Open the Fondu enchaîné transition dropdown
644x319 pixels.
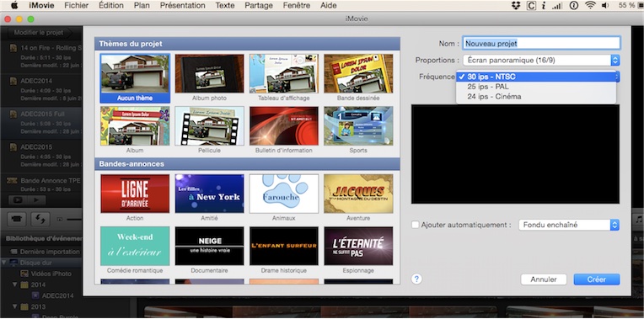click(x=569, y=225)
